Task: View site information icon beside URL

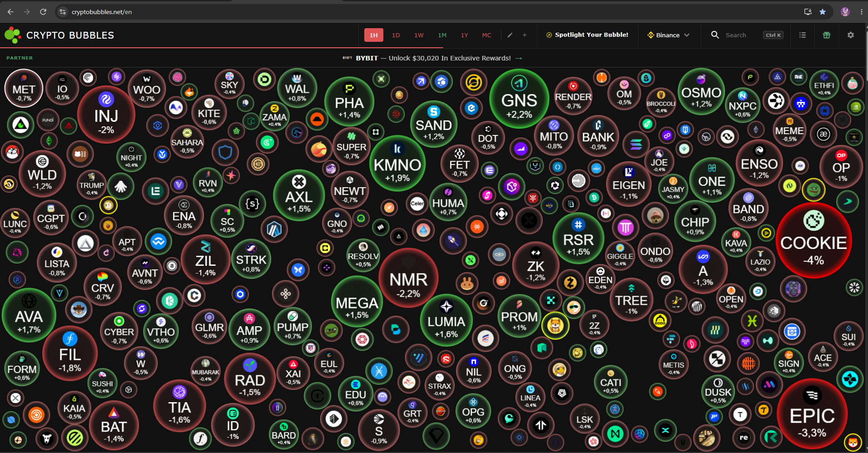Action: 63,12
